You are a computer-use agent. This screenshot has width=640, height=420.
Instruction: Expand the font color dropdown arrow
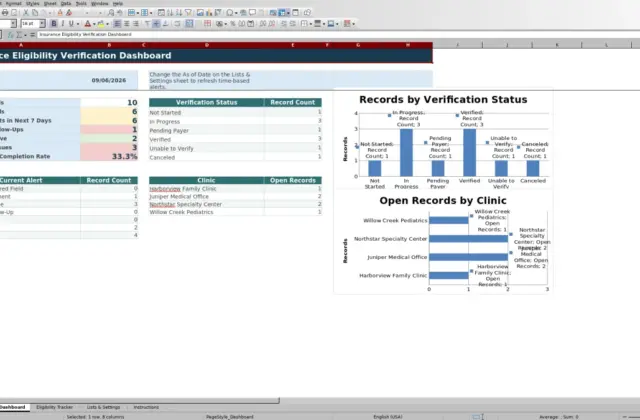[x=94, y=24]
